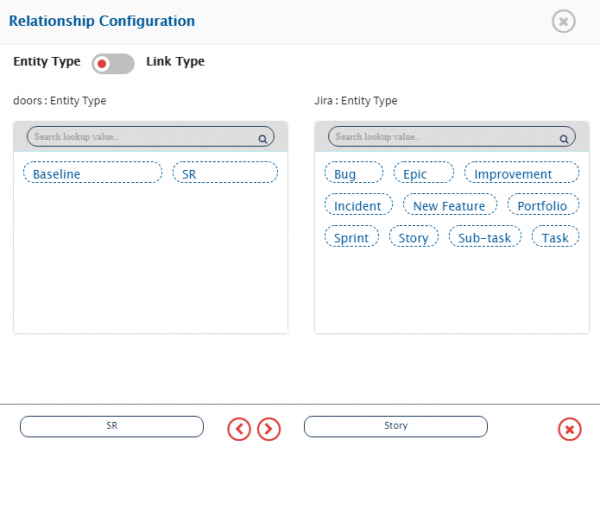Choose the Bug entity type
The image size is (600, 515).
point(353,173)
